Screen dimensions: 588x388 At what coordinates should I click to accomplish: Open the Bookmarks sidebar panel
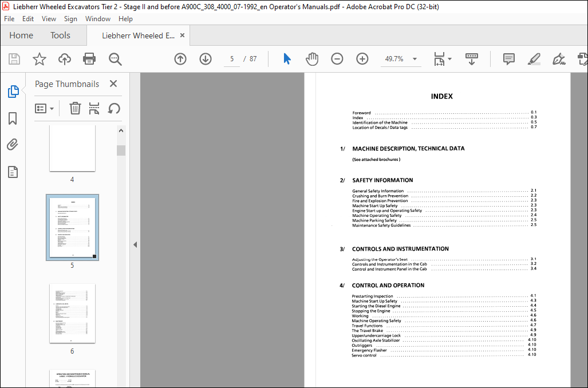pyautogui.click(x=13, y=118)
